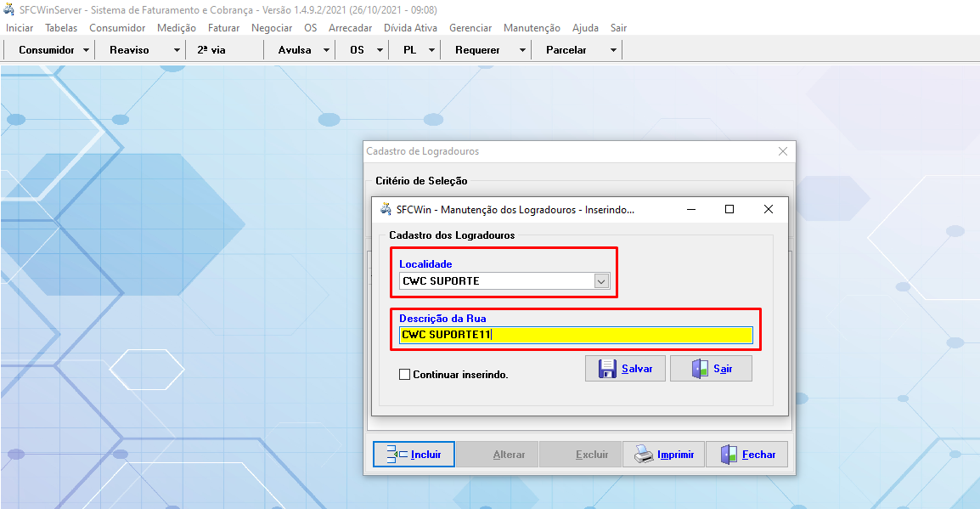This screenshot has width=980, height=509.
Task: Click the Salvar floppy disk icon
Action: [x=606, y=369]
